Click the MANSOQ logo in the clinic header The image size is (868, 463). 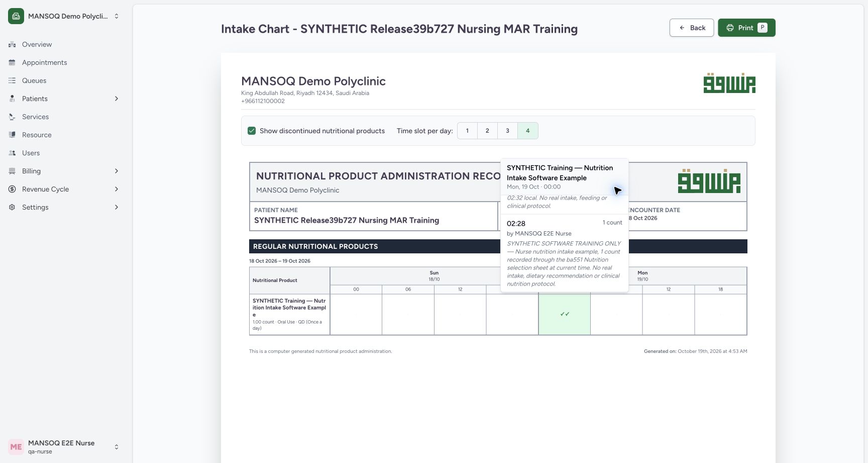[x=729, y=83]
